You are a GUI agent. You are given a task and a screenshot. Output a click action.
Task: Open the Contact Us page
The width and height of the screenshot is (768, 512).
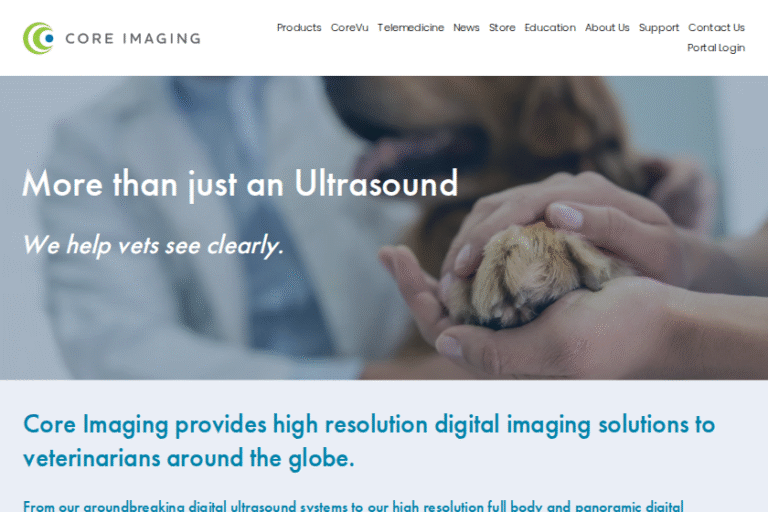[716, 28]
